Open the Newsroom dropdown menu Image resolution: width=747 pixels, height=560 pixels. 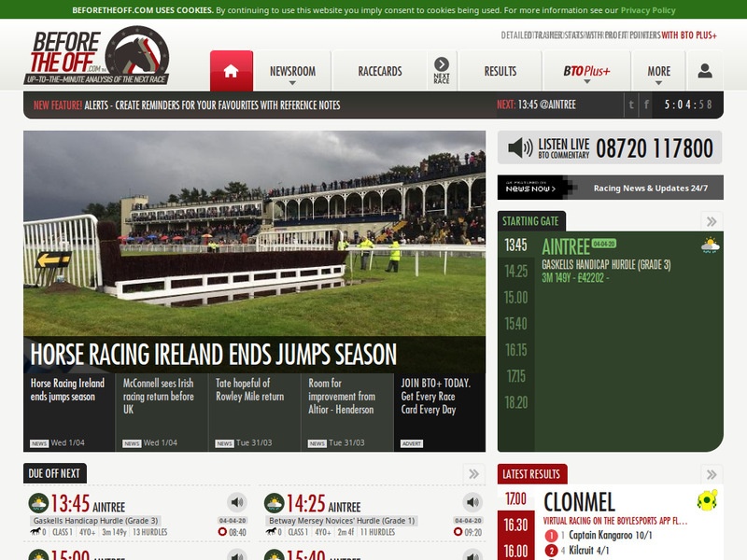point(292,72)
